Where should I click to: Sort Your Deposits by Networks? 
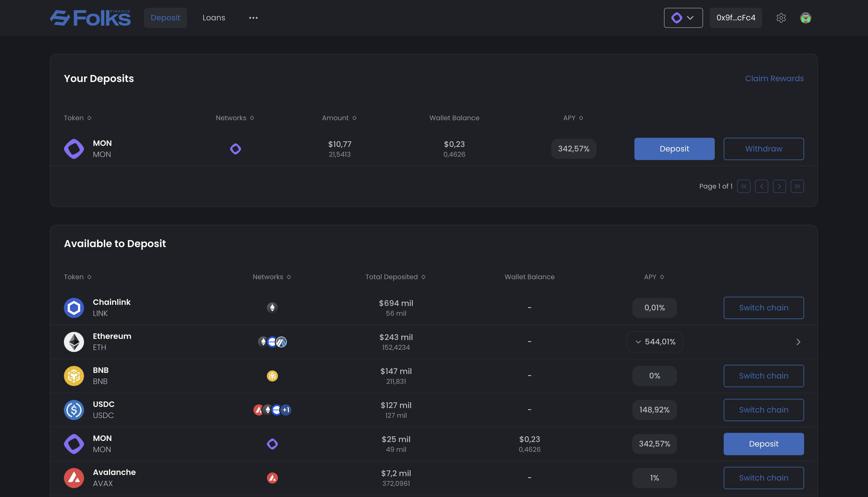point(235,118)
